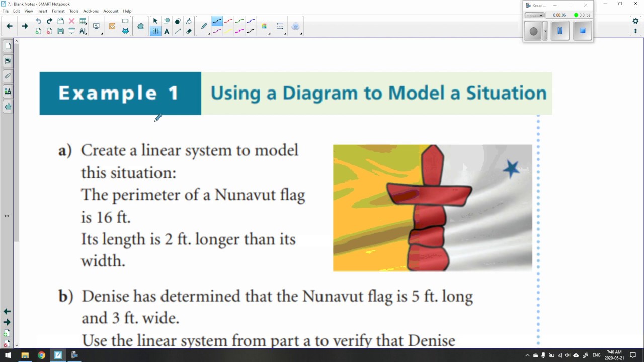Select the green pen line style
644x362 pixels.
pos(239,21)
